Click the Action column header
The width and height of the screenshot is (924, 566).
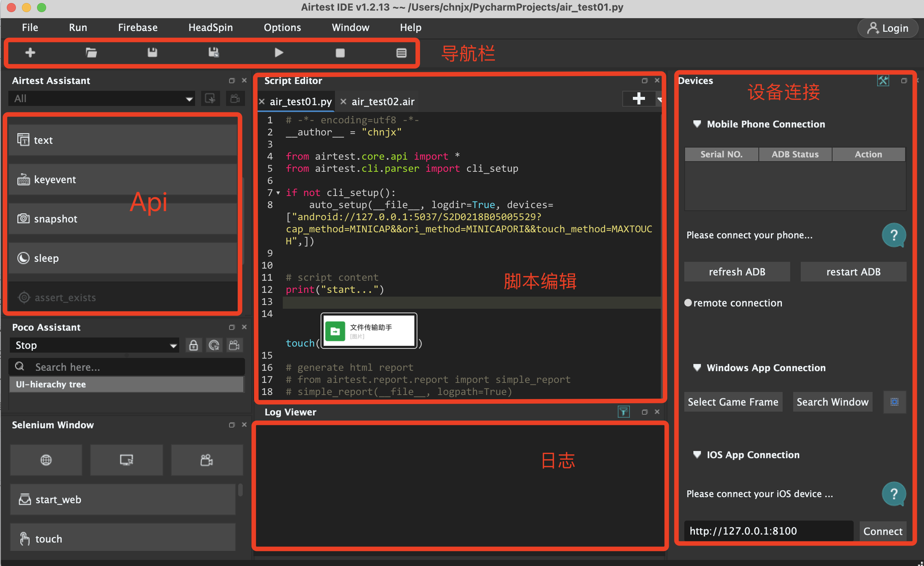[x=868, y=154]
